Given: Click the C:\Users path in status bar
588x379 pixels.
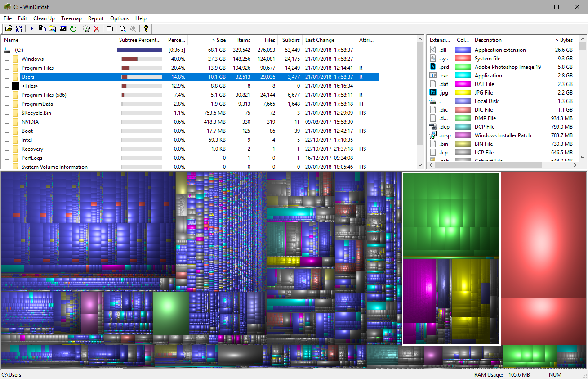Looking at the screenshot, I should pyautogui.click(x=11, y=374).
